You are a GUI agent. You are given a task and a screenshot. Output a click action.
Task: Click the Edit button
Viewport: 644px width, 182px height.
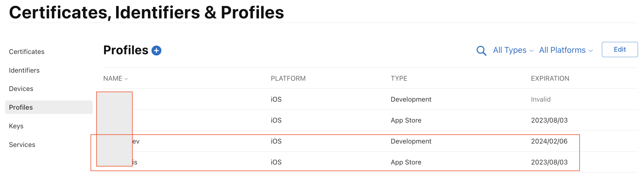620,49
